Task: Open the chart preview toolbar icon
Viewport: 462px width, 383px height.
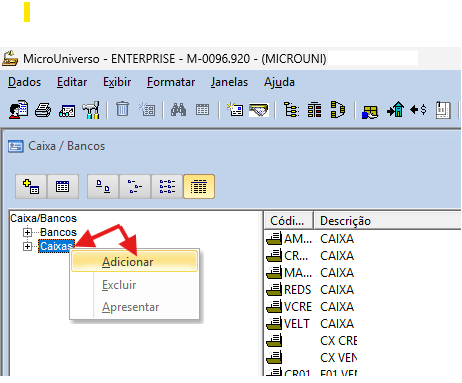Action: pos(67,111)
